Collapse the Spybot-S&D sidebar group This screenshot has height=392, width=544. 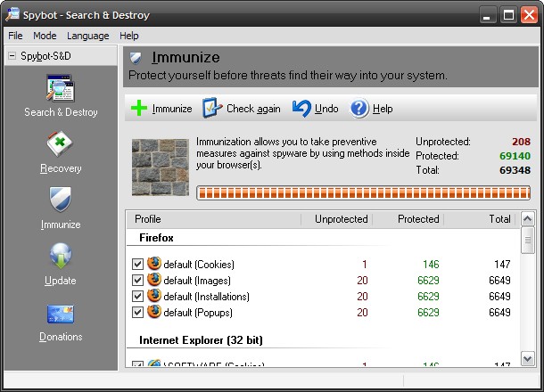tap(12, 56)
